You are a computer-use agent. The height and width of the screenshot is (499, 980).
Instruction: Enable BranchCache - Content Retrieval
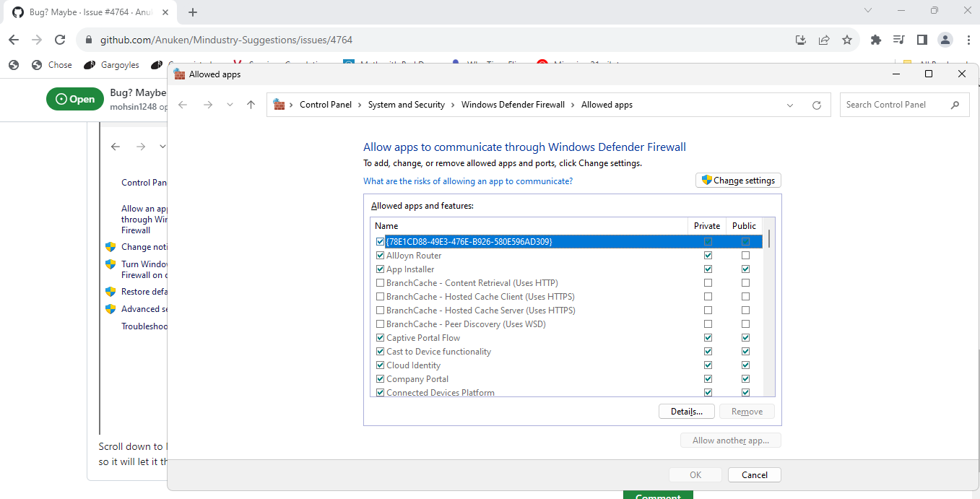pyautogui.click(x=380, y=282)
